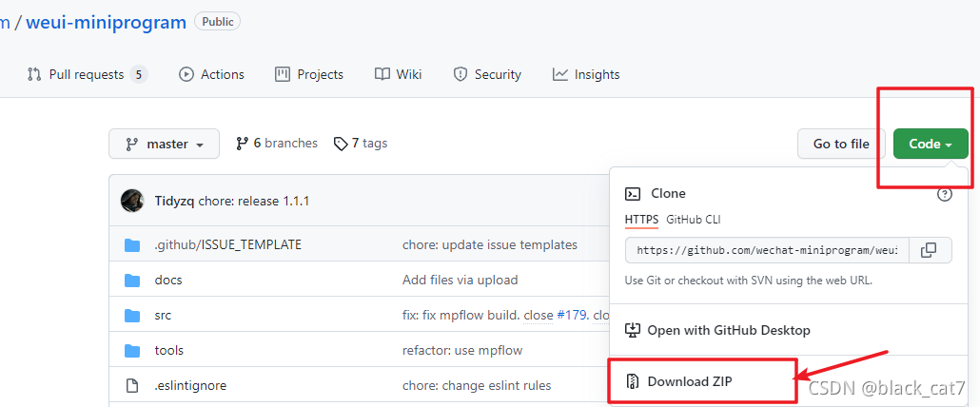Click the Actions play icon
The width and height of the screenshot is (980, 407).
tap(186, 74)
